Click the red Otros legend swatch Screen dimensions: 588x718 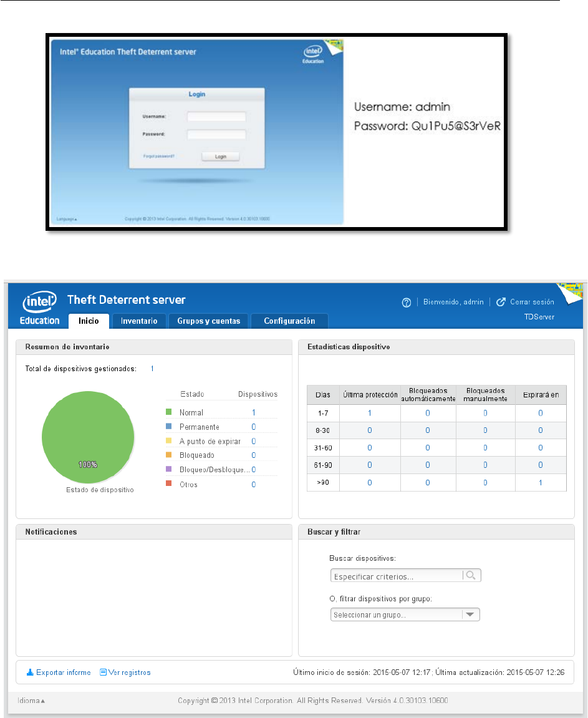coord(168,483)
